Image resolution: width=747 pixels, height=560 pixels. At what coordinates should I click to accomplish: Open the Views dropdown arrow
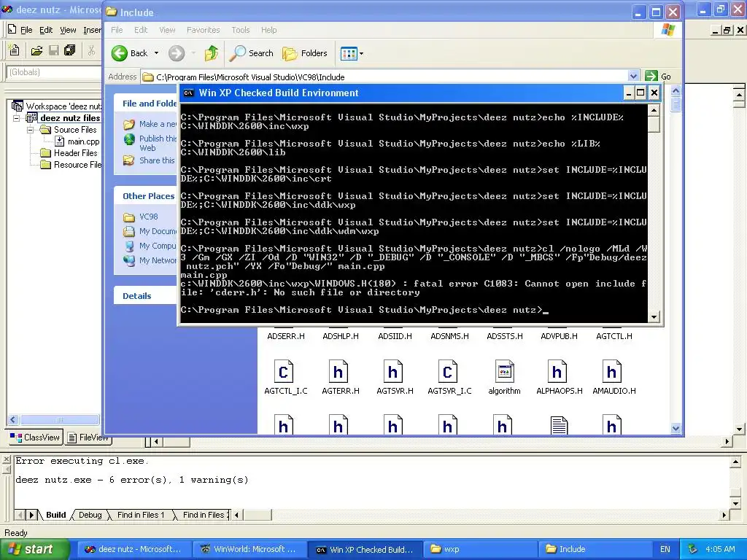pos(362,54)
